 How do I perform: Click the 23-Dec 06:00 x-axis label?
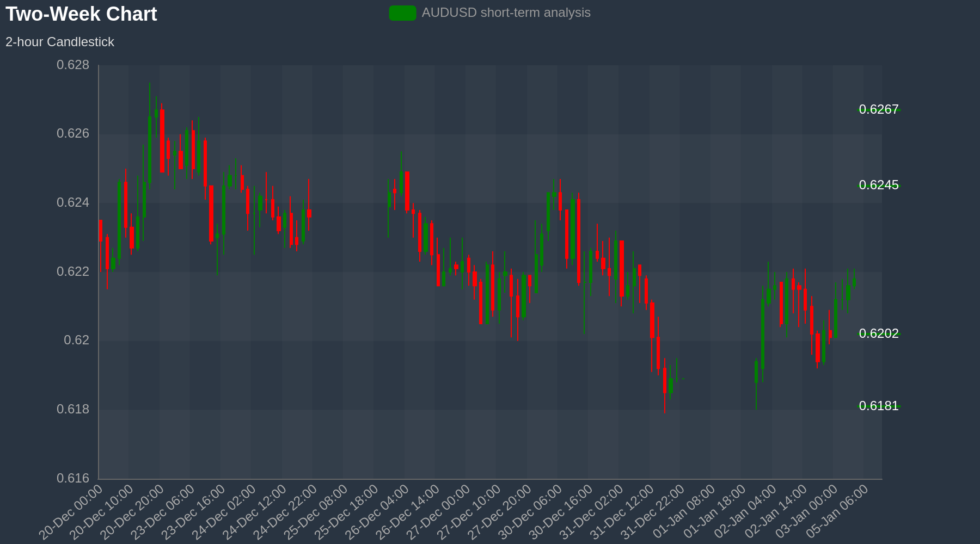point(163,512)
